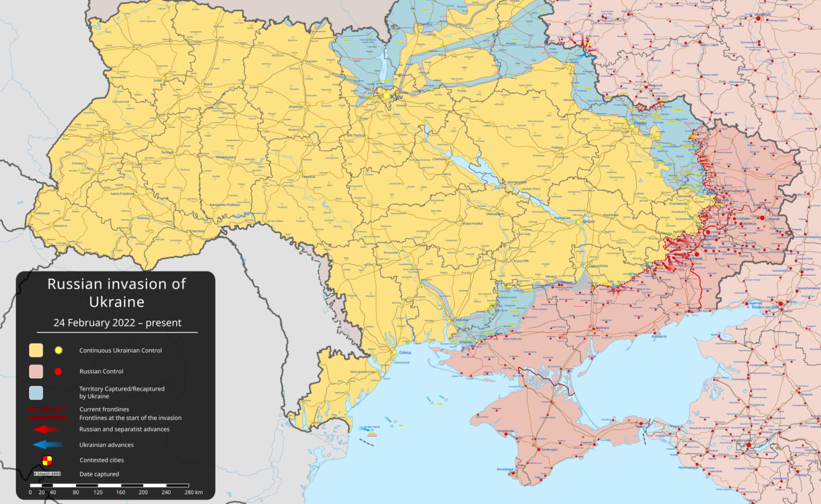Click the Sevastopol city label
This screenshot has width=821, height=504.
coord(505,469)
